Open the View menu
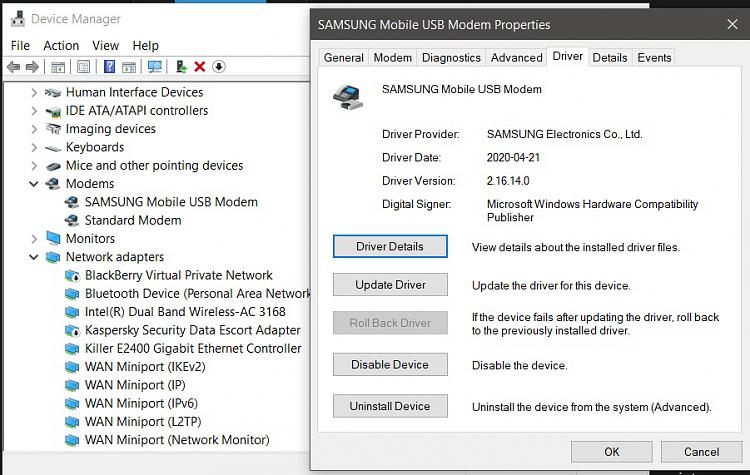Viewport: 750px width, 475px height. [105, 45]
